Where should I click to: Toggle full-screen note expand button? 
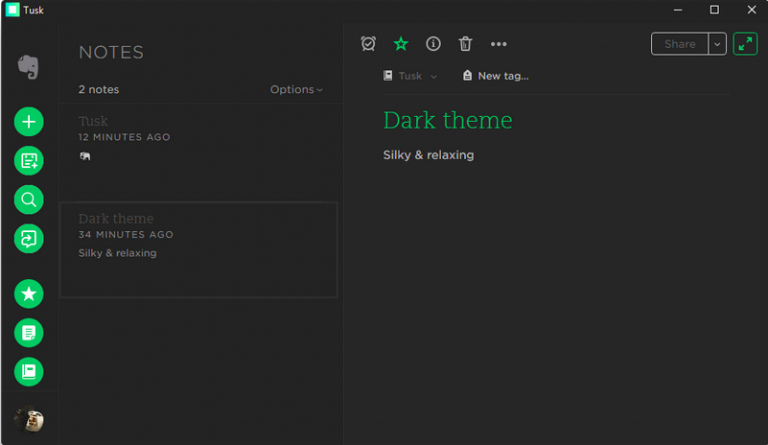coord(745,44)
